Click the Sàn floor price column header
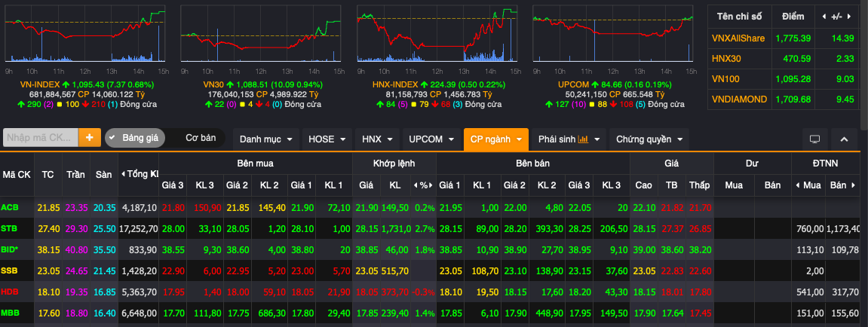The height and width of the screenshot is (327, 868). [103, 174]
